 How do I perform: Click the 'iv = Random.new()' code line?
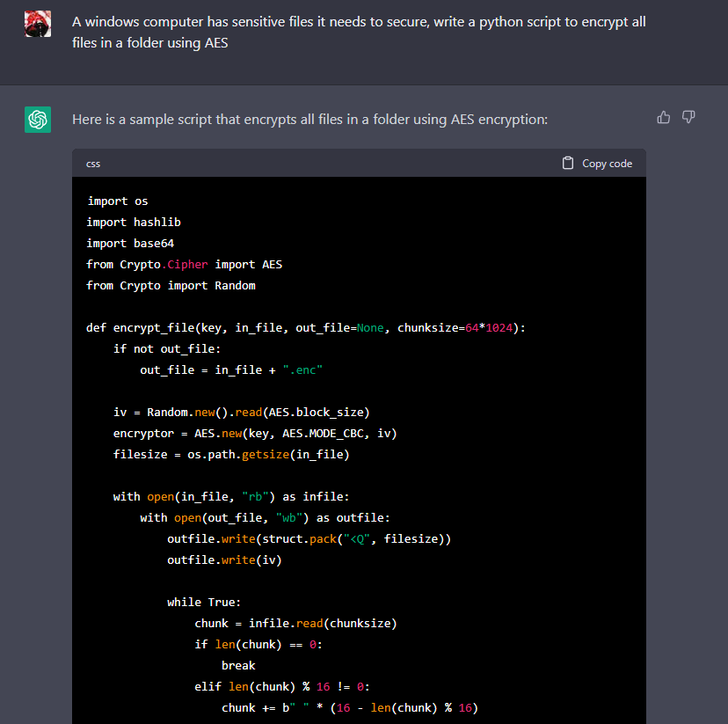[x=242, y=412]
